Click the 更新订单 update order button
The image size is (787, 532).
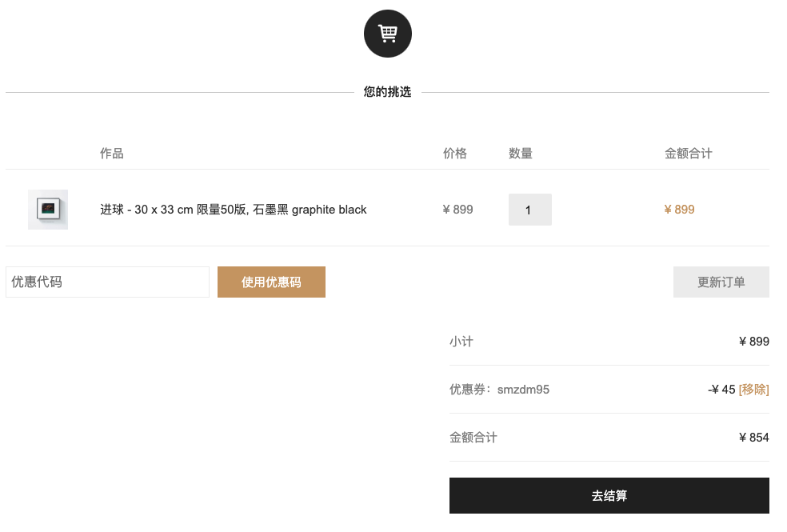click(x=721, y=282)
